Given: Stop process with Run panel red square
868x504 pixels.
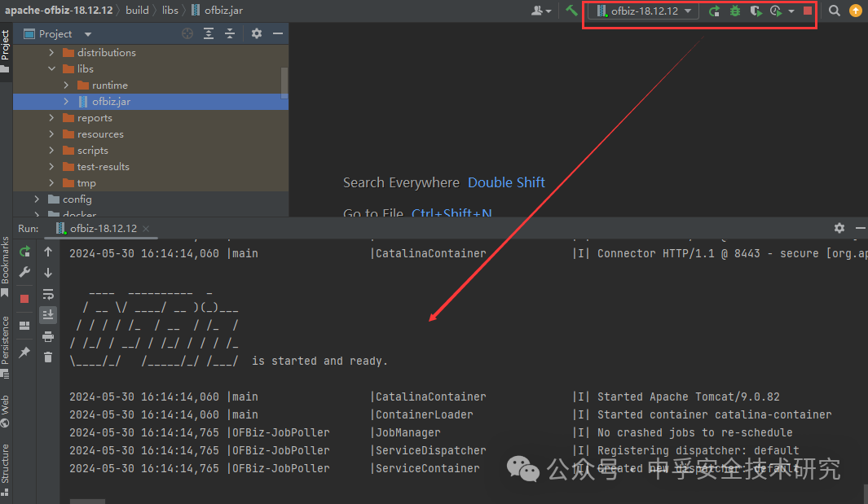Looking at the screenshot, I should (24, 299).
